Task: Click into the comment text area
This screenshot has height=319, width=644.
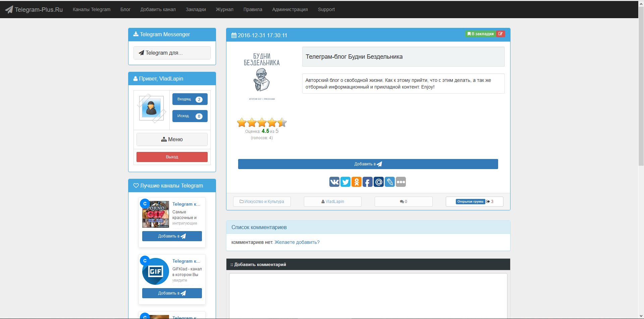Action: (x=368, y=296)
